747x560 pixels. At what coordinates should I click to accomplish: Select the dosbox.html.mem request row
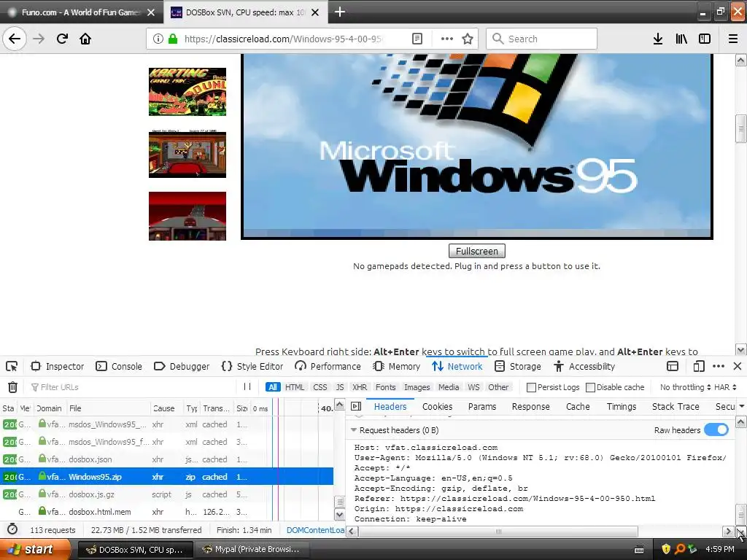[167, 512]
